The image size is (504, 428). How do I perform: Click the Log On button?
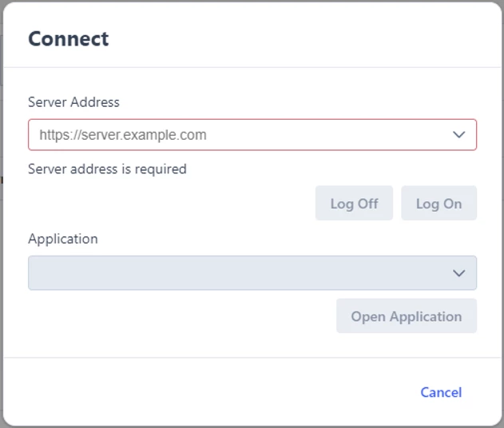pyautogui.click(x=439, y=203)
